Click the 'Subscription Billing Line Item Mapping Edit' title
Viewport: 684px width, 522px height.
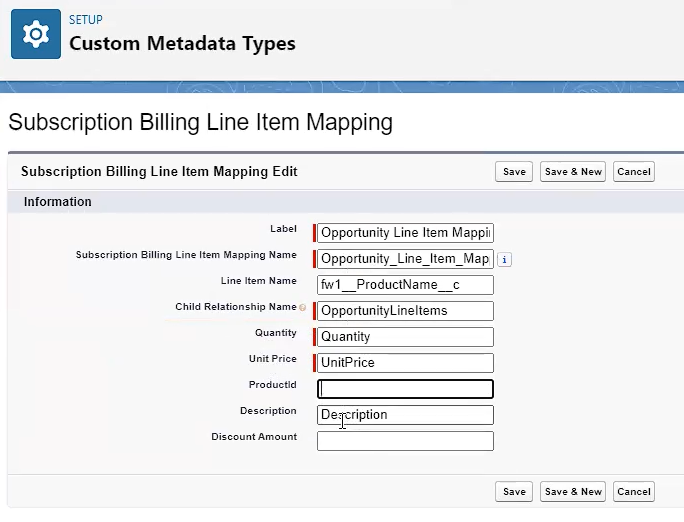tap(159, 171)
